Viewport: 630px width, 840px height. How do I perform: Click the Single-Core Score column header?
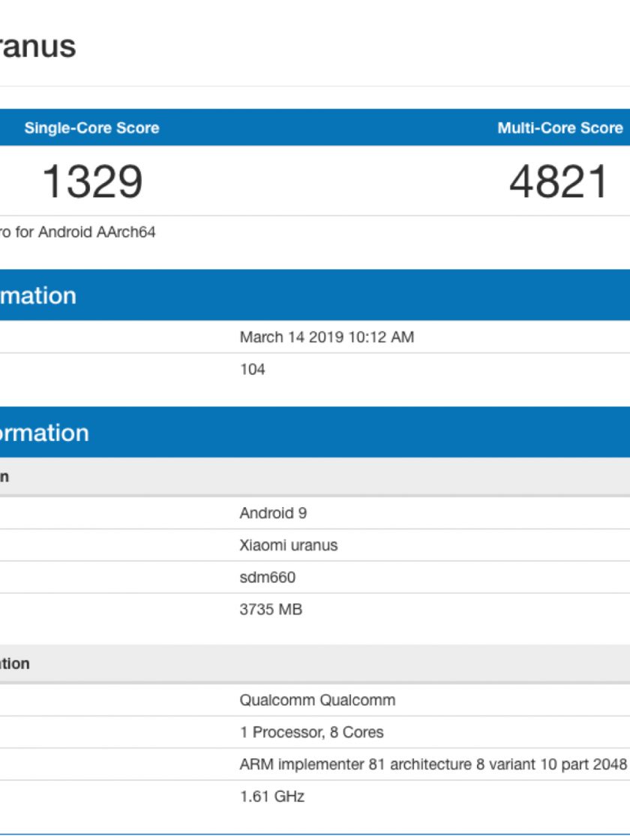pos(91,128)
